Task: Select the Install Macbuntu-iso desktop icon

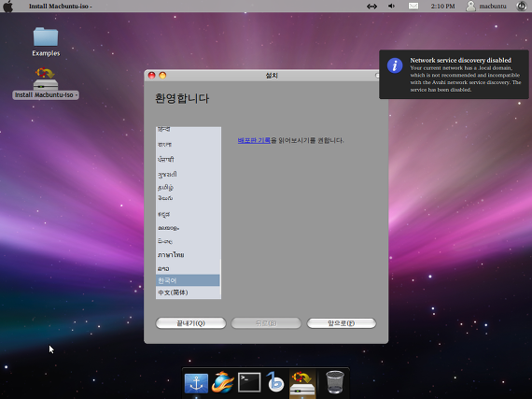Action: 46,83
